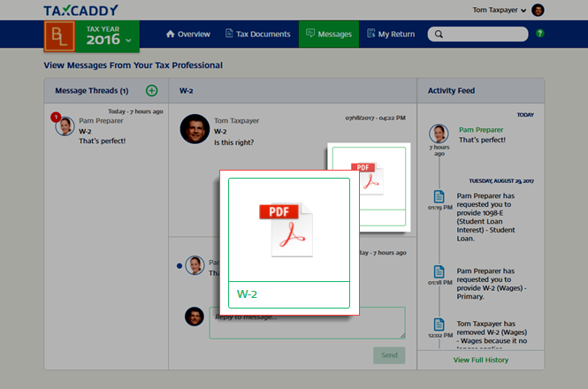The image size is (588, 389).
Task: Click Pam Preparer's avatar in the reply message
Action: coord(195,265)
